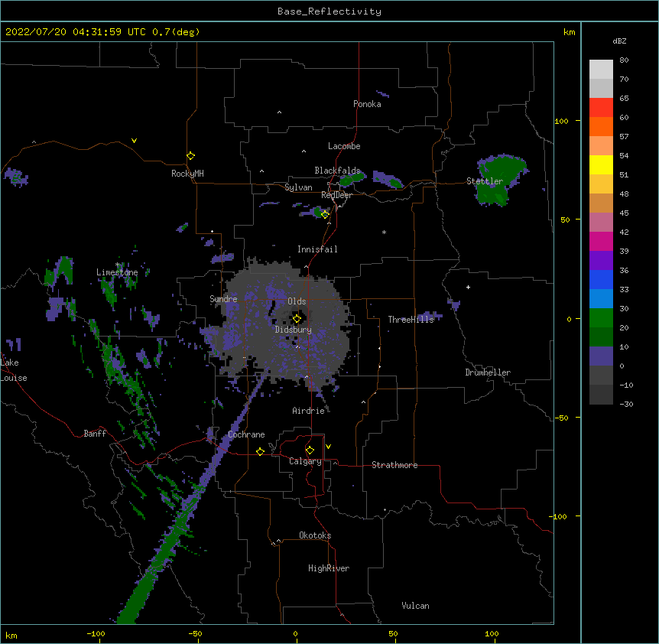Click the Strathmore town label
Image resolution: width=659 pixels, height=644 pixels.
[394, 465]
